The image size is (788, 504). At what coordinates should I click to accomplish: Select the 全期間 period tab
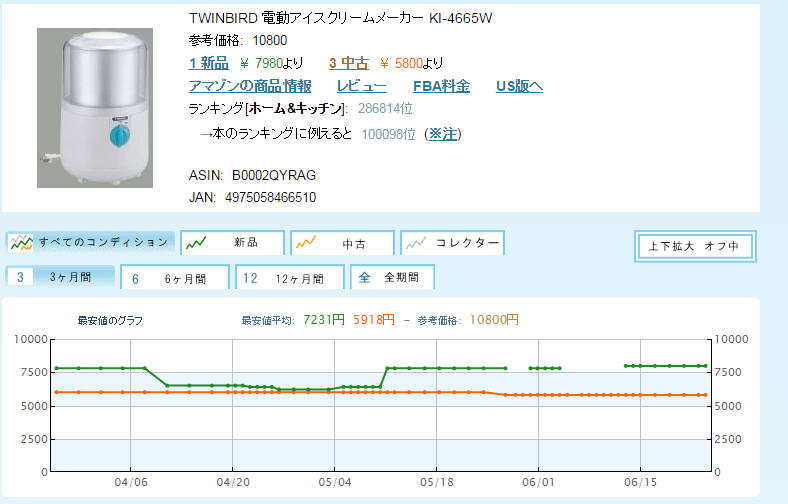(x=392, y=277)
